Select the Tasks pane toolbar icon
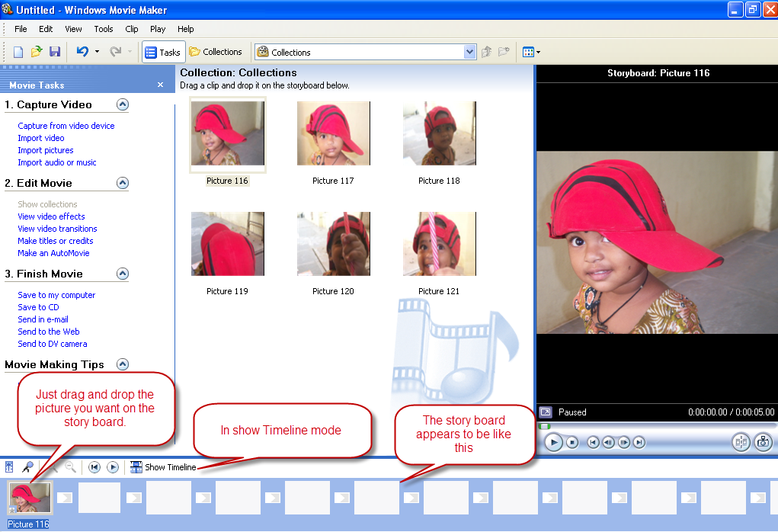This screenshot has width=778, height=532. [x=163, y=52]
